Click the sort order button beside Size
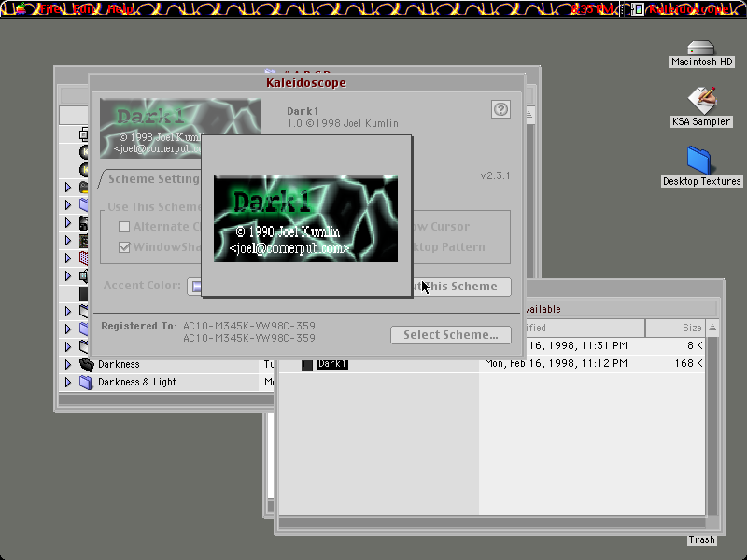The image size is (747, 560). pyautogui.click(x=712, y=328)
